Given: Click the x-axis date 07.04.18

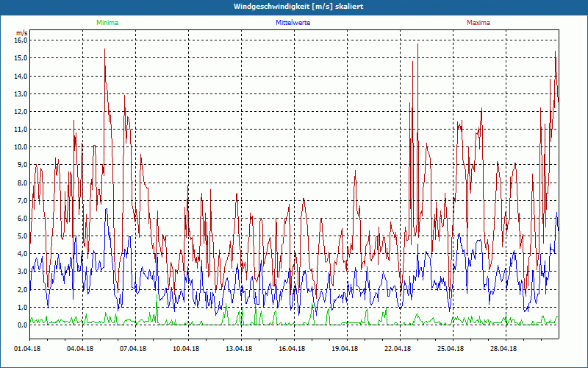Looking at the screenshot, I should (x=133, y=349).
